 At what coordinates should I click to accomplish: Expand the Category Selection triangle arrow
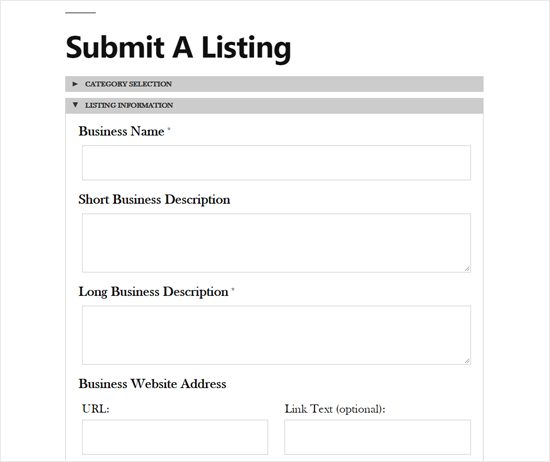(75, 84)
